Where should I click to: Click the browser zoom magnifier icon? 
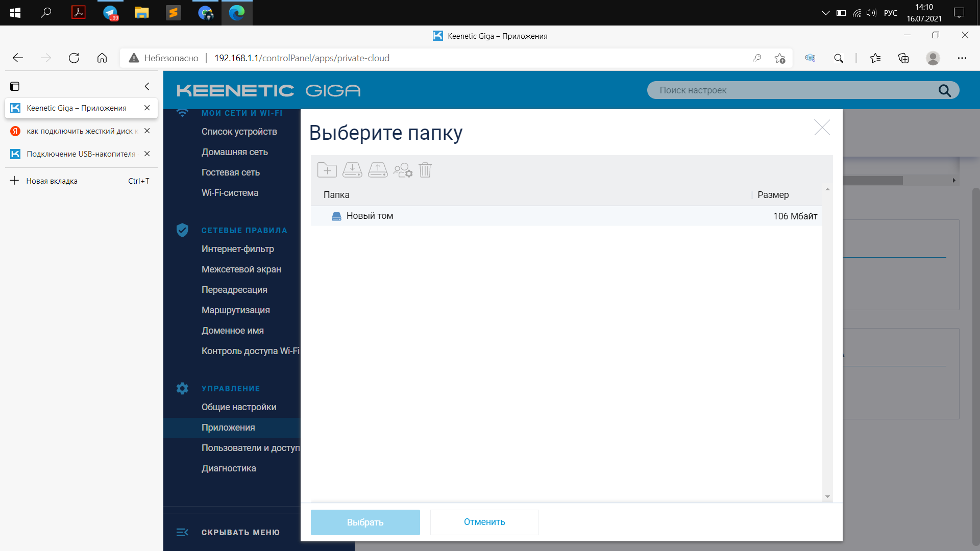[x=839, y=58]
